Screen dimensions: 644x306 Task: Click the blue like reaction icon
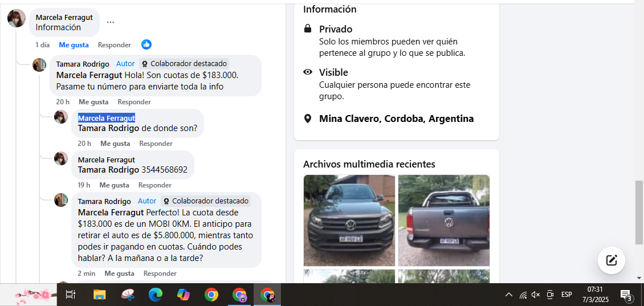146,44
